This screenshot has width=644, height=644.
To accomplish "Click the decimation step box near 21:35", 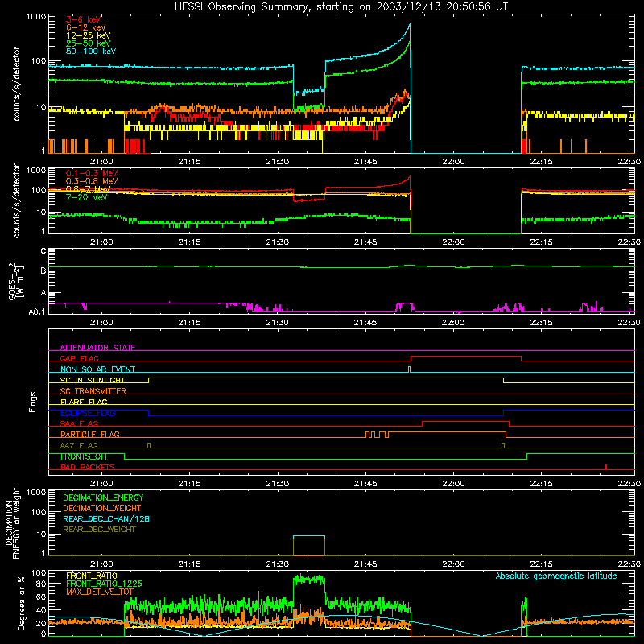I will 309,546.
